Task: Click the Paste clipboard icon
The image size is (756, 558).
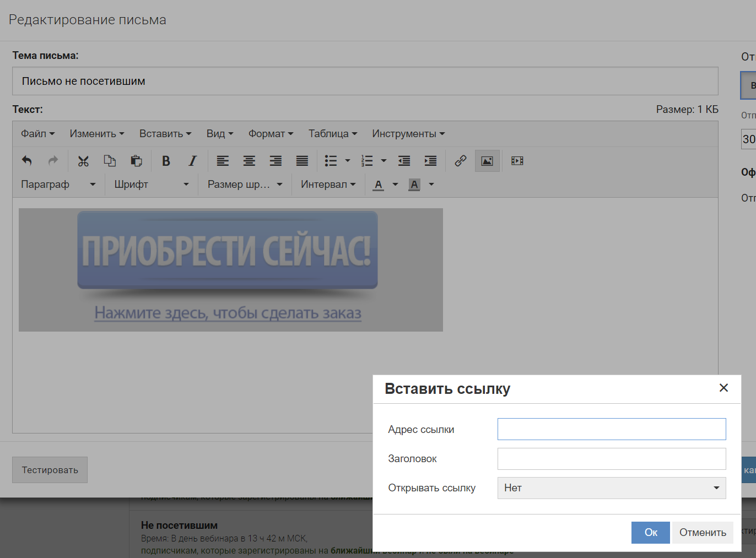Action: point(136,161)
